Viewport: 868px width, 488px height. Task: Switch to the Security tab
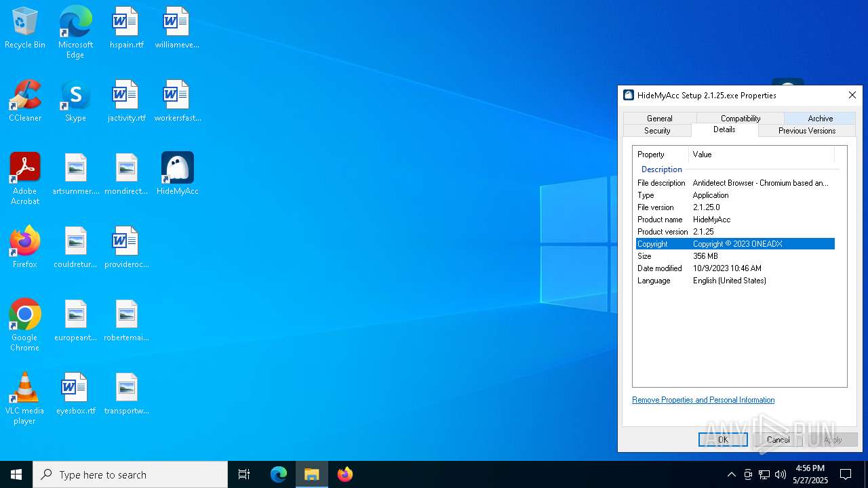pyautogui.click(x=657, y=130)
